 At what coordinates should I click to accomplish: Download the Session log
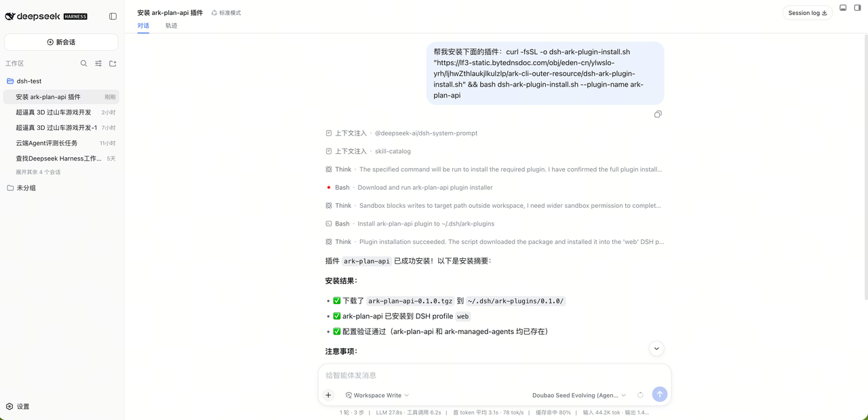pos(808,13)
